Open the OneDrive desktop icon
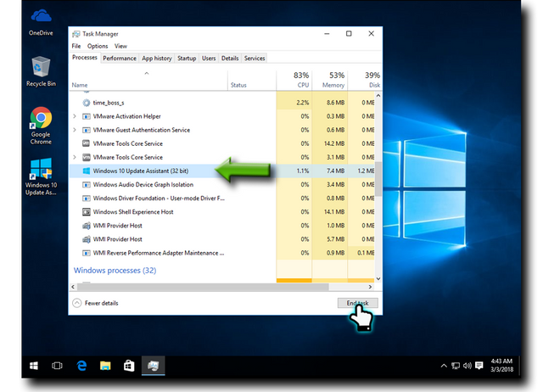The image size is (543, 392). (x=40, y=19)
